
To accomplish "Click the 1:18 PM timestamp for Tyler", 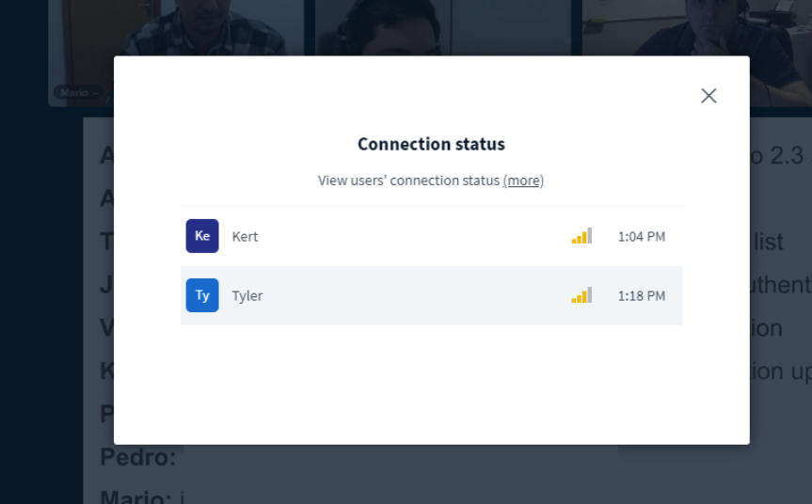I will [642, 296].
